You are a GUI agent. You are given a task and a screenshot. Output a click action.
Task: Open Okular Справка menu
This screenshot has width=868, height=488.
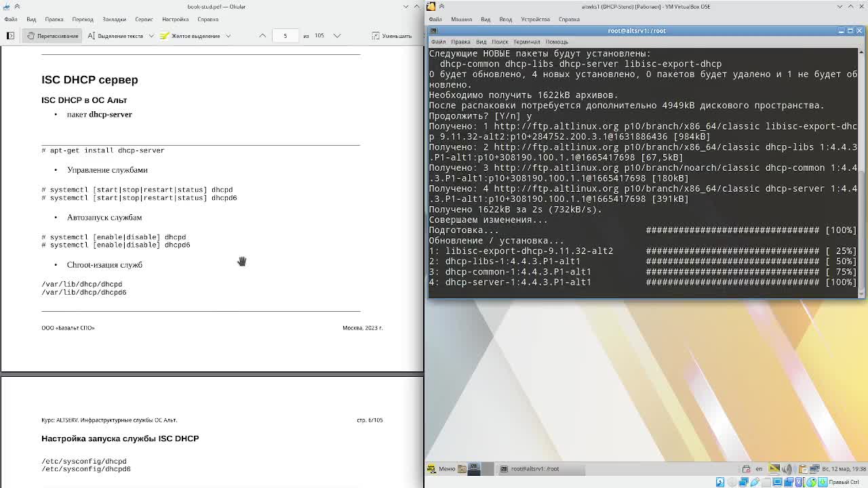208,19
